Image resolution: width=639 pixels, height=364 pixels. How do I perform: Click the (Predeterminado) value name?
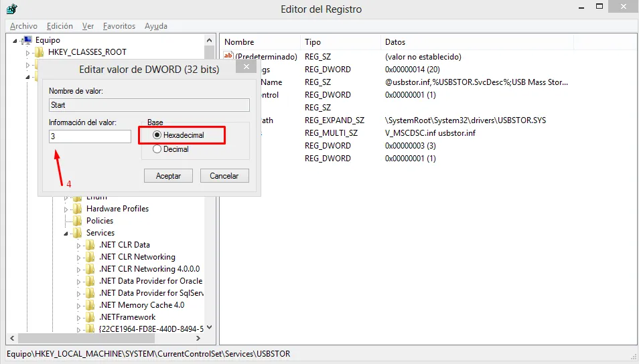click(267, 57)
